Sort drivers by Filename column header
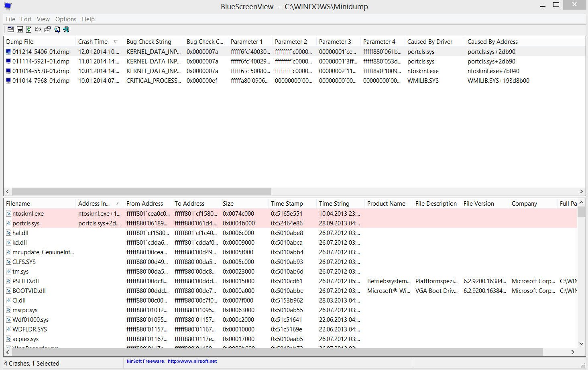 [x=39, y=203]
